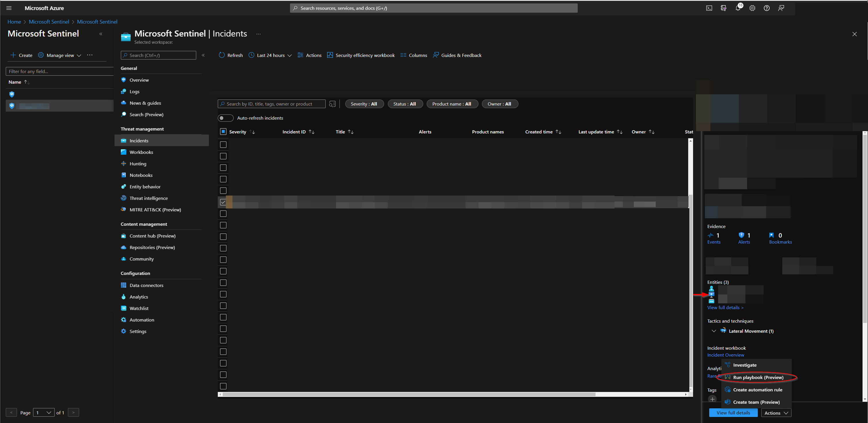Collapse the Sentinel navigation menu
The height and width of the screenshot is (423, 868).
point(203,55)
